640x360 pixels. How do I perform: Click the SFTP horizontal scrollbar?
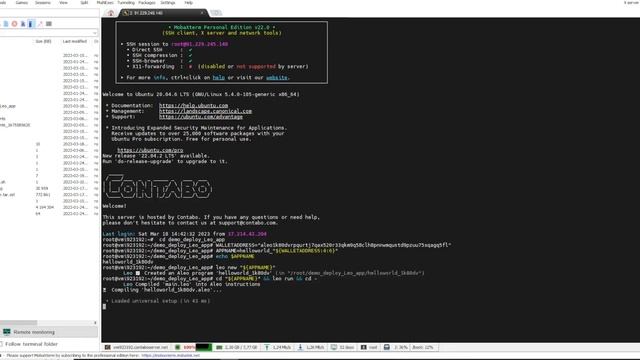point(18,322)
